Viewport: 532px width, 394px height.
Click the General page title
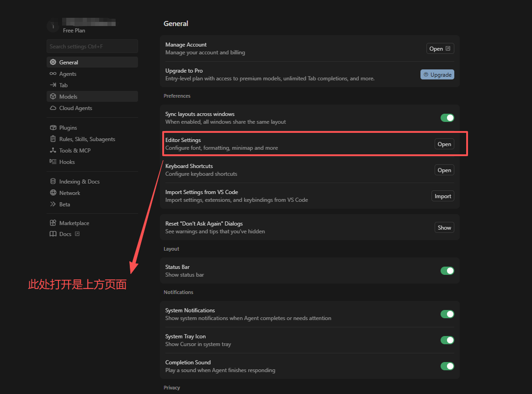(176, 23)
